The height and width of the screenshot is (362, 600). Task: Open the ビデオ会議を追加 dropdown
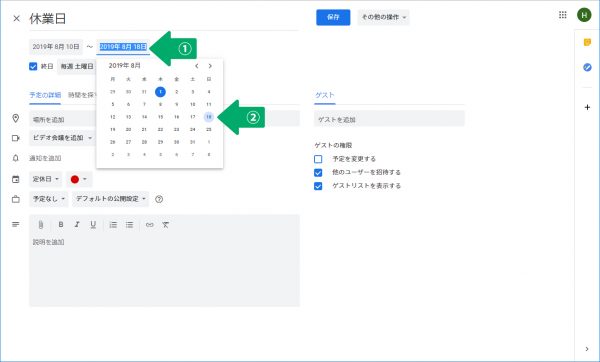click(x=62, y=138)
